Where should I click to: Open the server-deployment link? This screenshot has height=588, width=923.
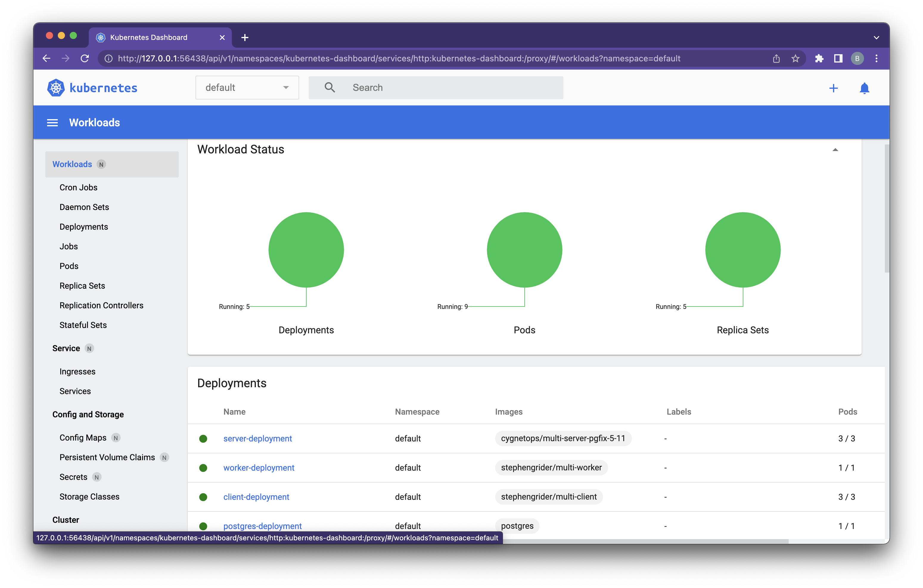coord(258,438)
